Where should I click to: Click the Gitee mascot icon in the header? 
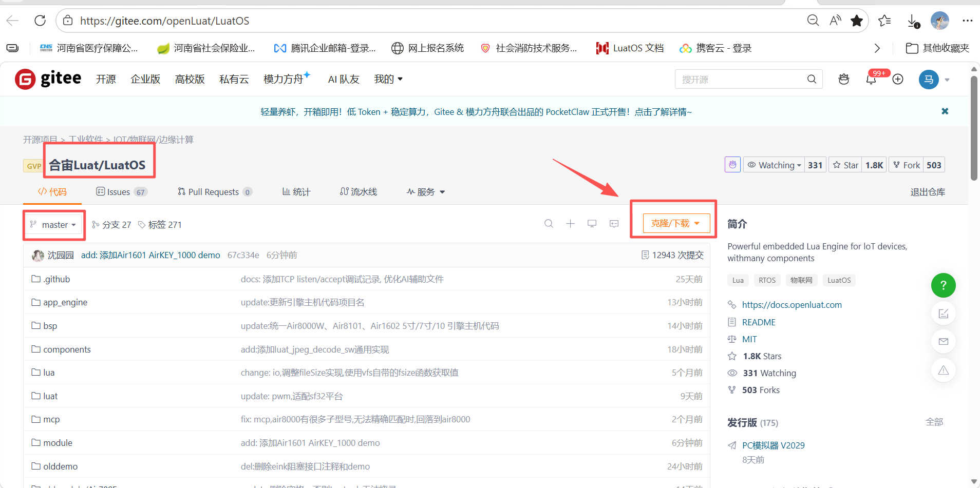pos(843,79)
